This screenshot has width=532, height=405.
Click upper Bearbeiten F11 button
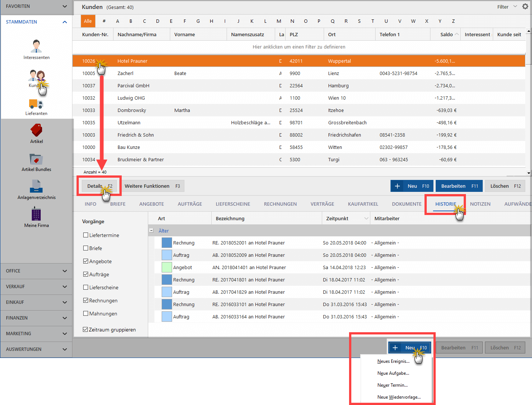point(459,186)
